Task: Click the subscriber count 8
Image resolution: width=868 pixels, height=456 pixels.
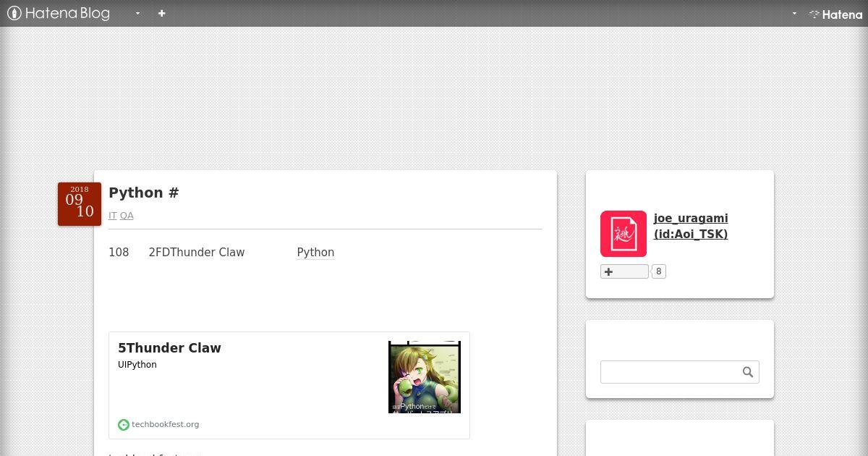Action: pyautogui.click(x=658, y=271)
